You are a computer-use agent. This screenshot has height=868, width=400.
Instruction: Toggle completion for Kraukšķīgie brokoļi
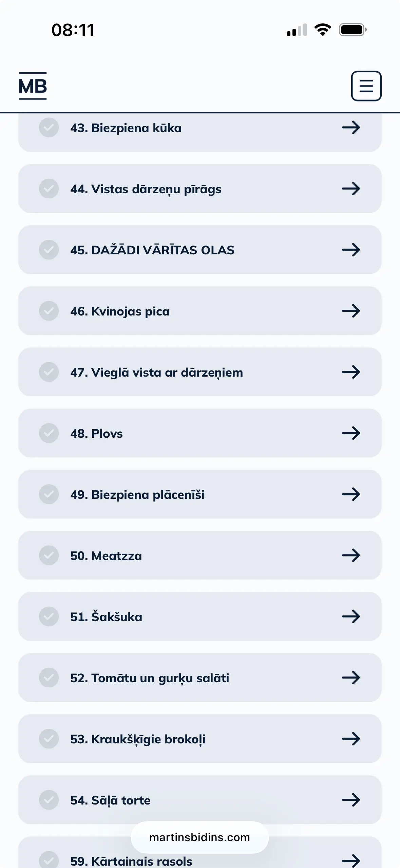click(x=49, y=739)
